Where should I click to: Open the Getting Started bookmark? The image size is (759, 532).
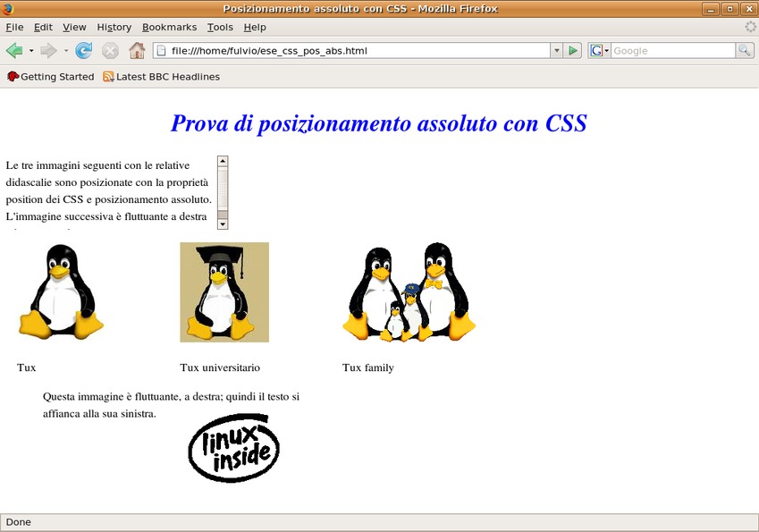coord(50,77)
